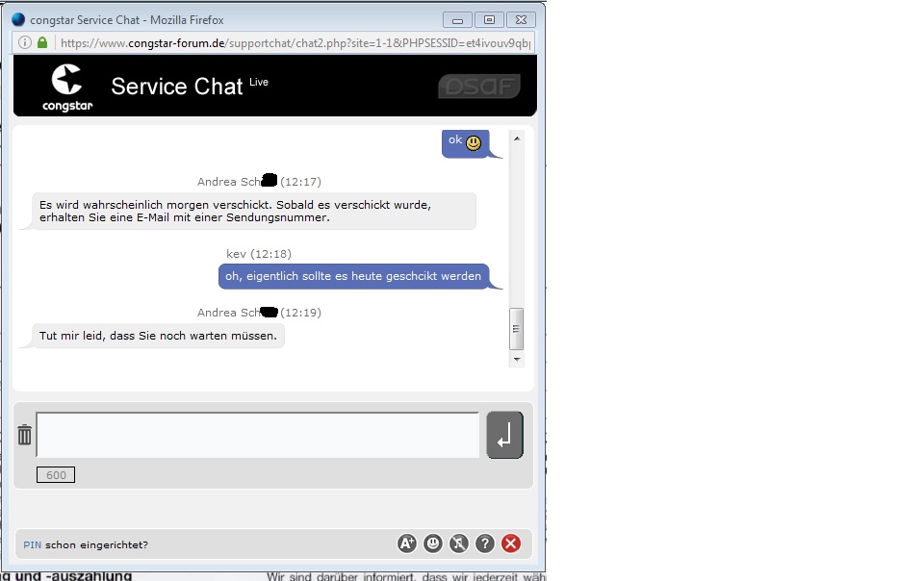Click the 600 character counter box

[56, 475]
